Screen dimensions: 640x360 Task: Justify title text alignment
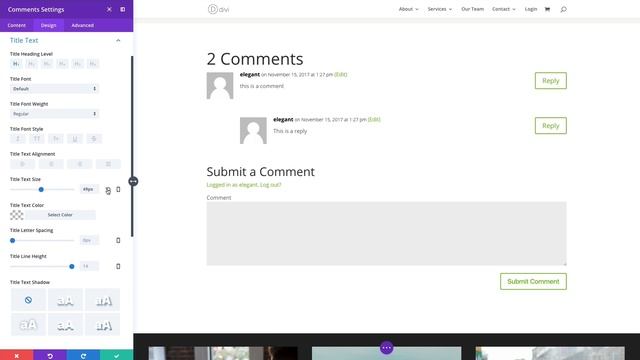pyautogui.click(x=108, y=164)
